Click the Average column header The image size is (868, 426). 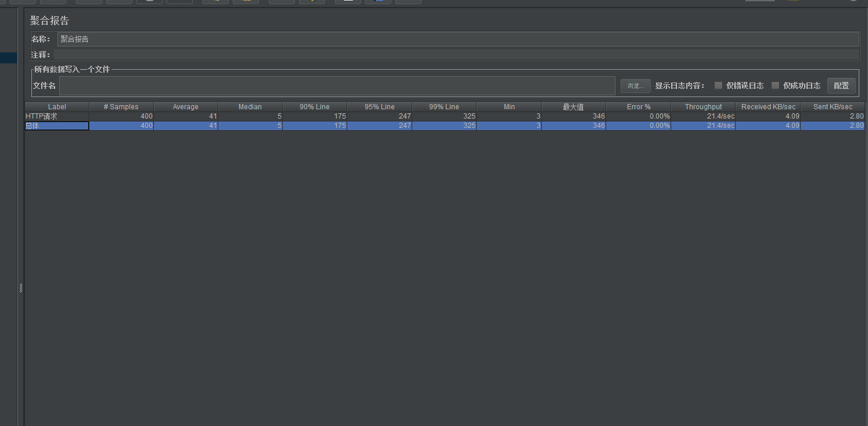click(x=186, y=107)
